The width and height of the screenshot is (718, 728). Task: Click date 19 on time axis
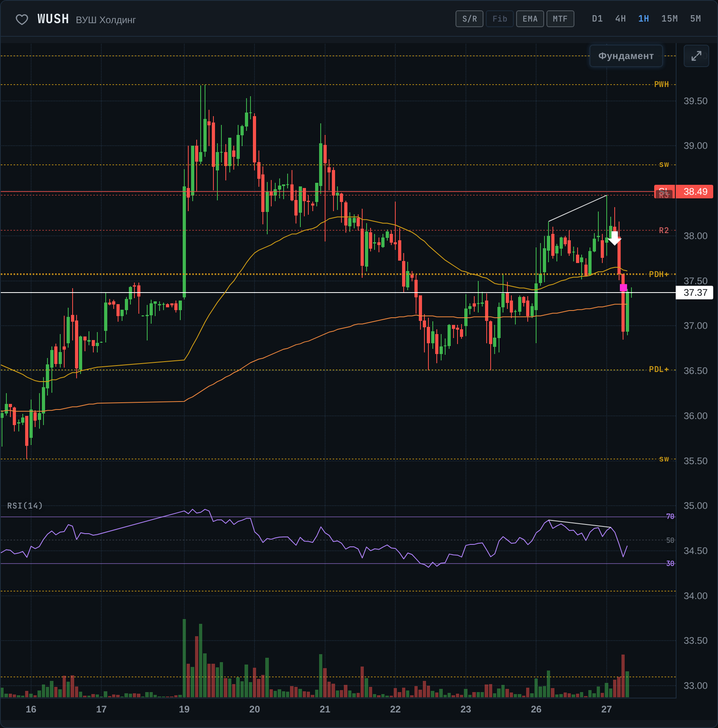point(184,709)
